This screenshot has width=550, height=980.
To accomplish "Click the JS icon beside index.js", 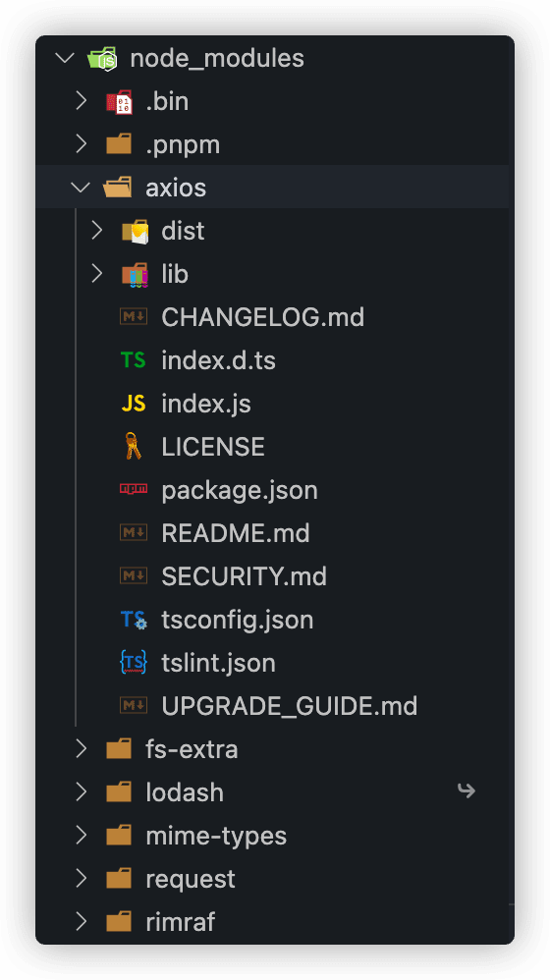I will pos(134,404).
